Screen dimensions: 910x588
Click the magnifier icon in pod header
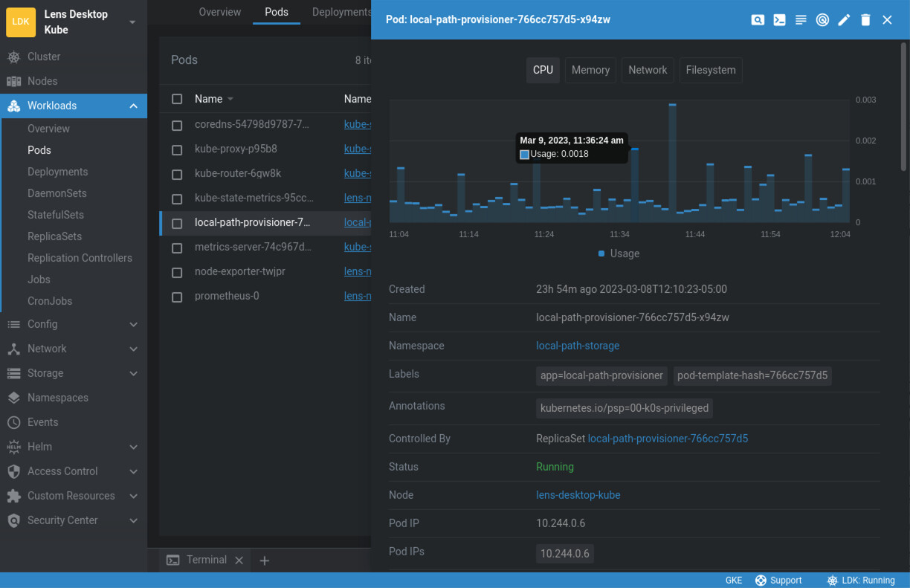pyautogui.click(x=758, y=20)
